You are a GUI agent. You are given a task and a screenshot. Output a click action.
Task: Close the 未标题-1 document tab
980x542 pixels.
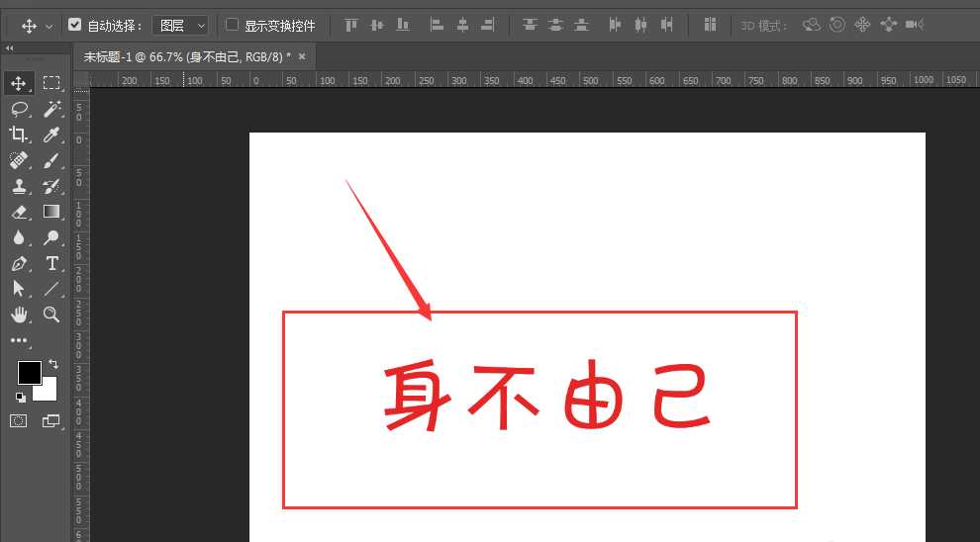coord(302,56)
